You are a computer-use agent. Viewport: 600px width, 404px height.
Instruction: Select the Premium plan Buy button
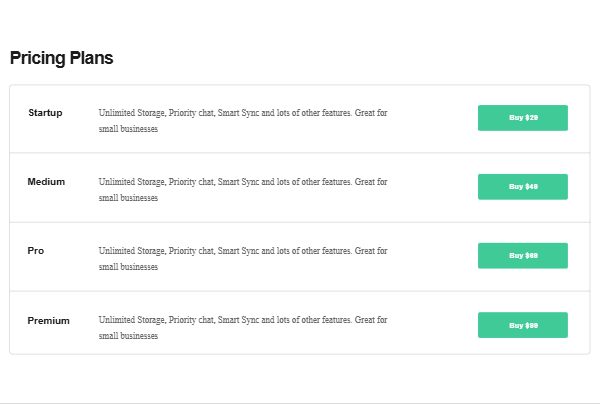click(x=523, y=325)
